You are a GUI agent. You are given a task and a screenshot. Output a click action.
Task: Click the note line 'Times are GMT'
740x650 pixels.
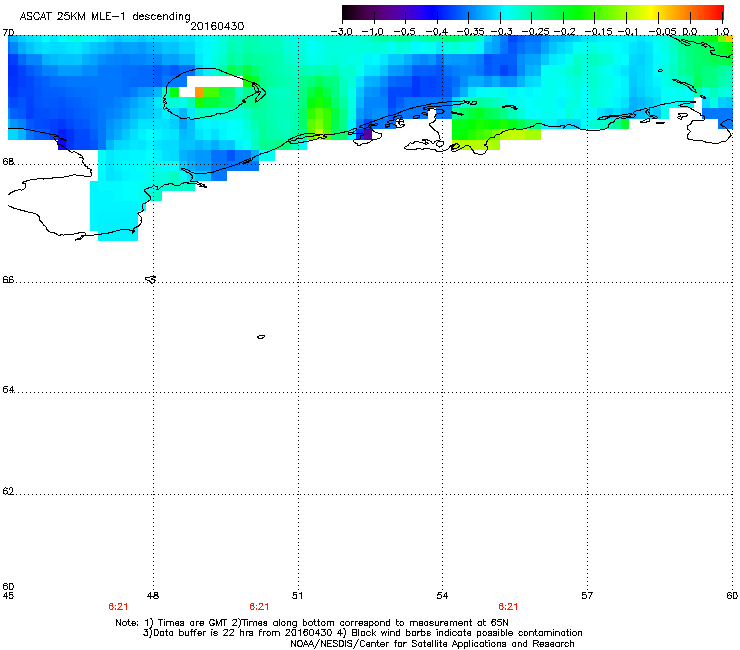click(x=191, y=623)
